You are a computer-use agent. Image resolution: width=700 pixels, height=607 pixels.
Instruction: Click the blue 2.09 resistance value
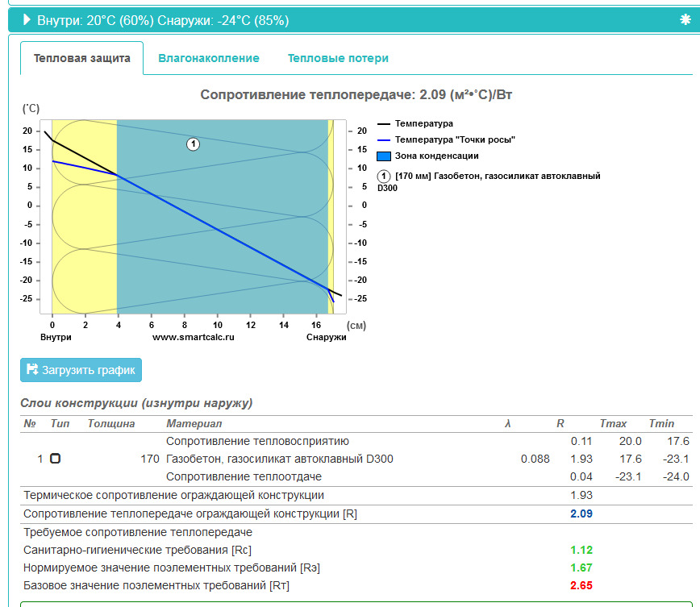pyautogui.click(x=581, y=513)
